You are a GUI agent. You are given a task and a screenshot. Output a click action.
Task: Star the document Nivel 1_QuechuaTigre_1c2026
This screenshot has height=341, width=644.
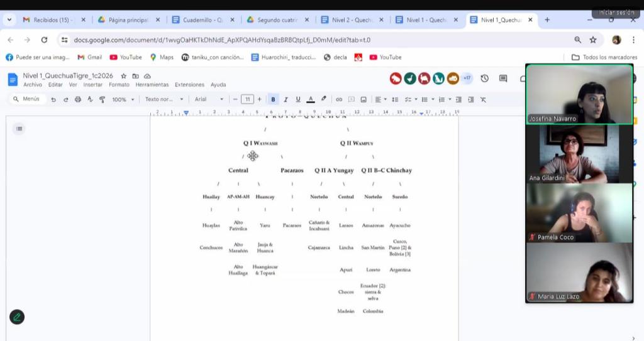[x=124, y=76]
